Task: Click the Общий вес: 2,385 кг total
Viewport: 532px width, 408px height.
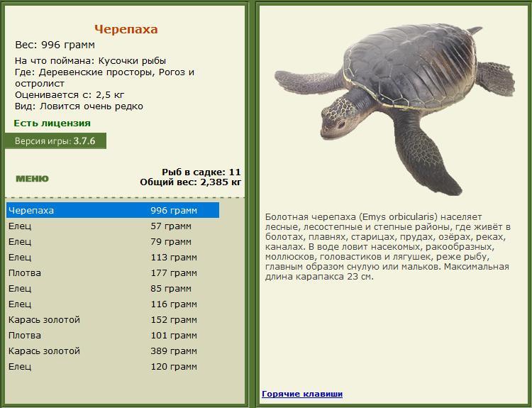Action: click(x=190, y=182)
